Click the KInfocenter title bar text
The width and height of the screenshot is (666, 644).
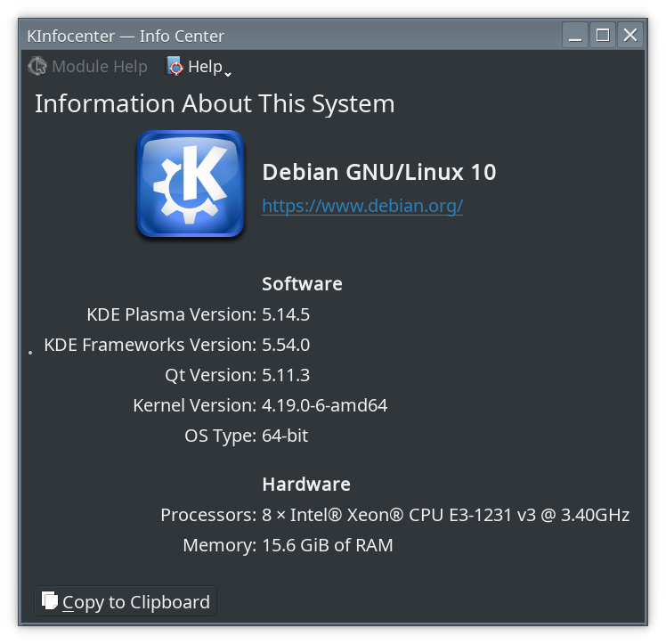coord(126,37)
